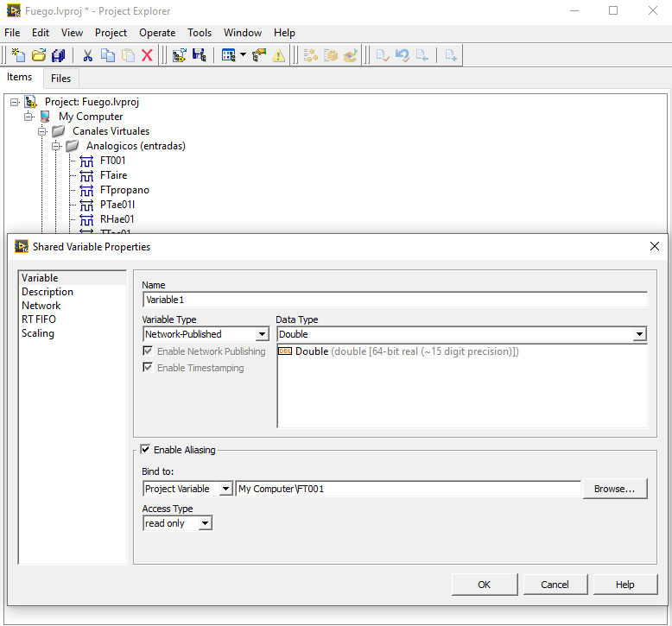Switch to the Files tab
The image size is (672, 626).
[60, 79]
